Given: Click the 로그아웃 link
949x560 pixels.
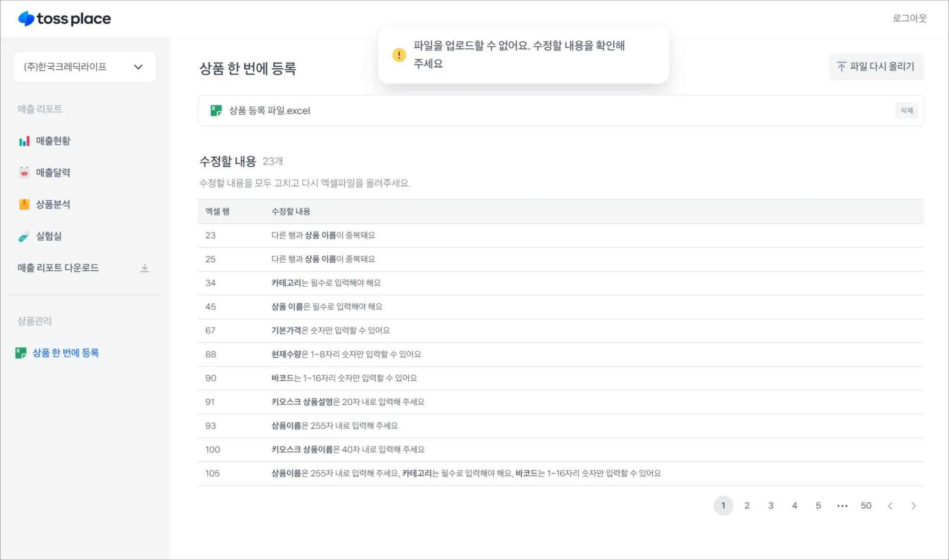Looking at the screenshot, I should pos(909,19).
